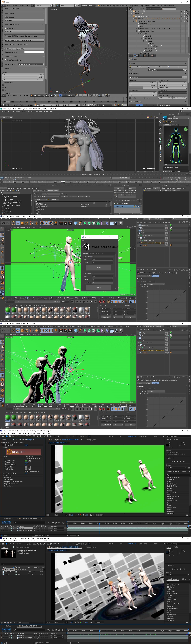This screenshot has height=644, width=191.
Task: Take snapshot camera icon in After Effects Keylight window viewer
Action: [x=91, y=515]
